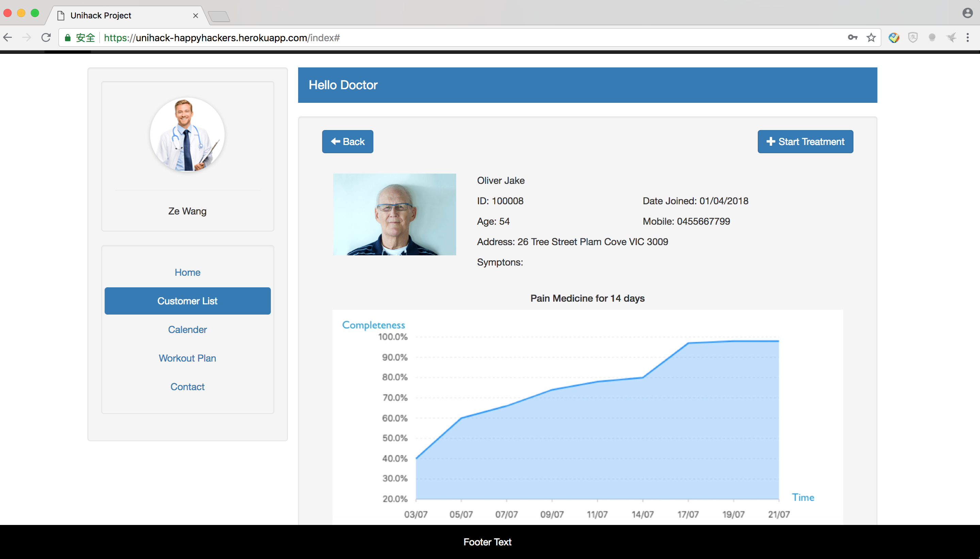Click the page reload icon
Viewport: 980px width, 559px height.
(46, 38)
